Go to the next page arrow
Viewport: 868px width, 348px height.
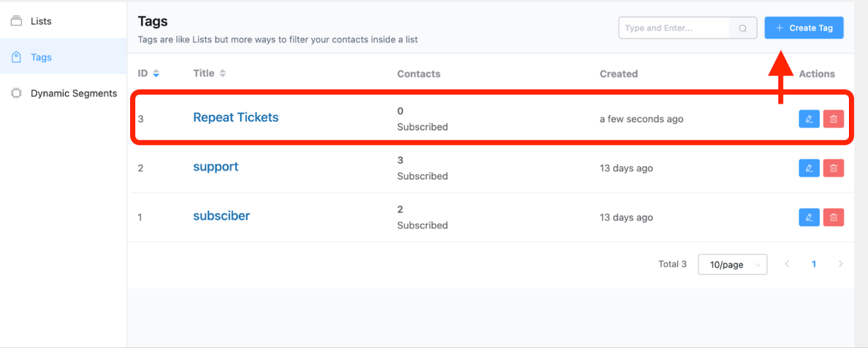(x=841, y=264)
